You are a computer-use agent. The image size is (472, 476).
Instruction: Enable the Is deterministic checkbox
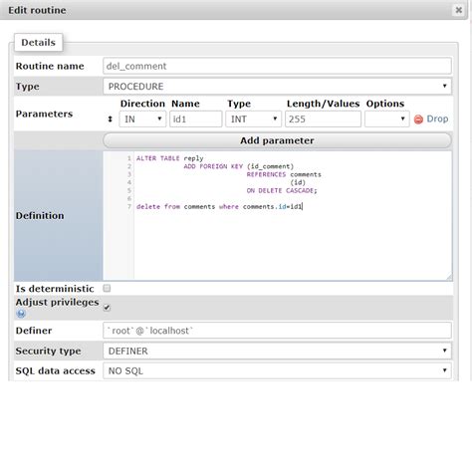point(107,288)
